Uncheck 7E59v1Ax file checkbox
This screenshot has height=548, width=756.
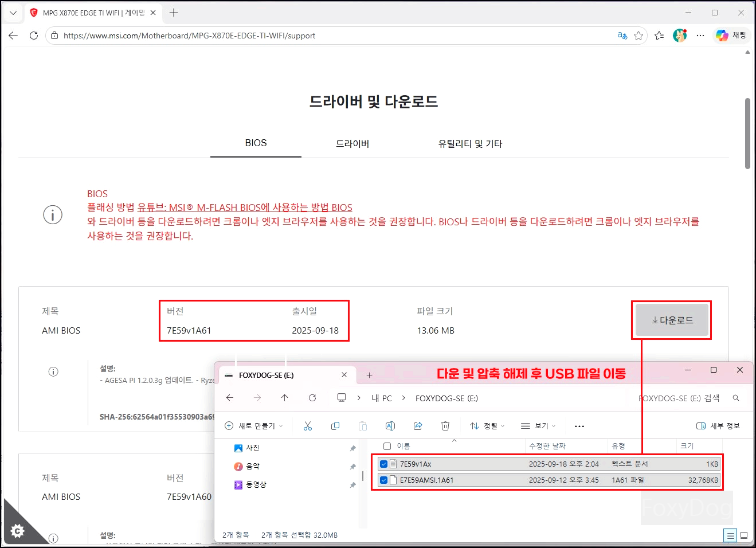click(x=384, y=464)
